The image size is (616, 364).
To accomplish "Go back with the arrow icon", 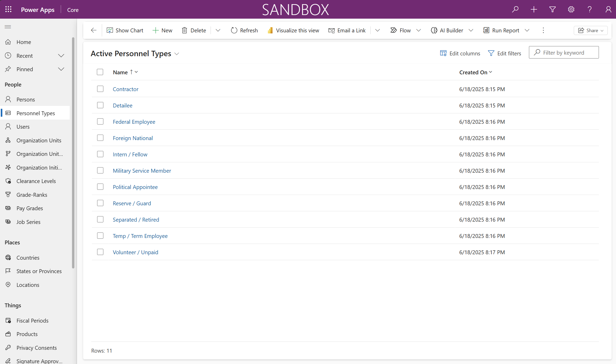I will tap(94, 30).
